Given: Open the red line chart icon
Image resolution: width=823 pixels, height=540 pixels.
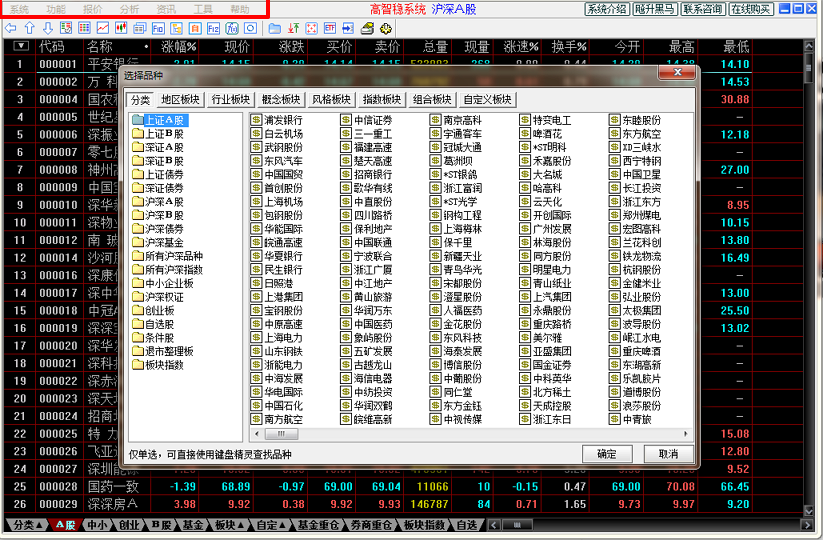Looking at the screenshot, I should (x=103, y=28).
